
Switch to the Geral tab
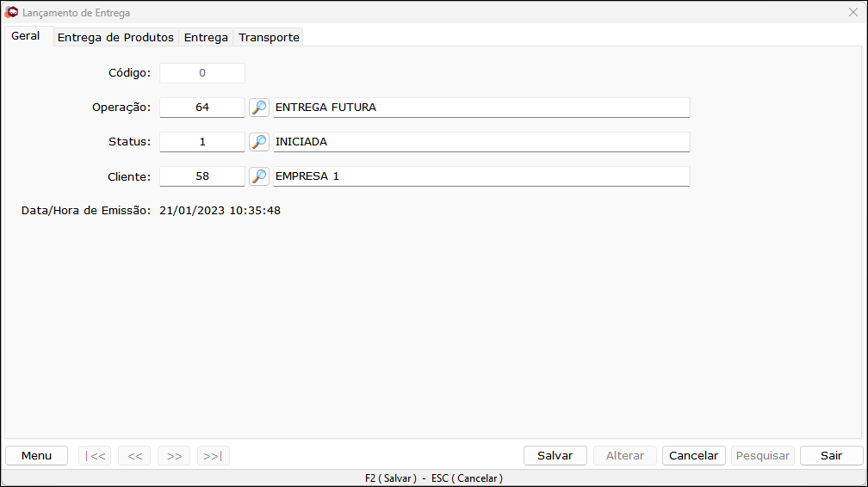[26, 36]
